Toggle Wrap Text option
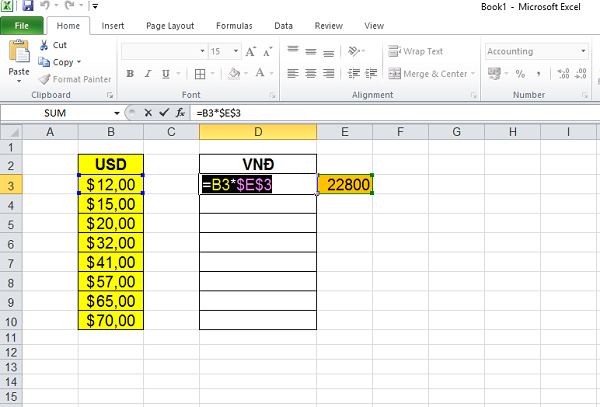 pyautogui.click(x=416, y=51)
